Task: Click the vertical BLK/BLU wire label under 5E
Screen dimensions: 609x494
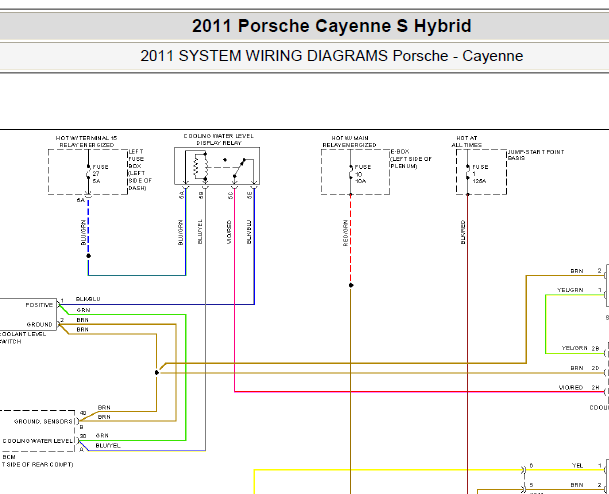Action: click(249, 232)
